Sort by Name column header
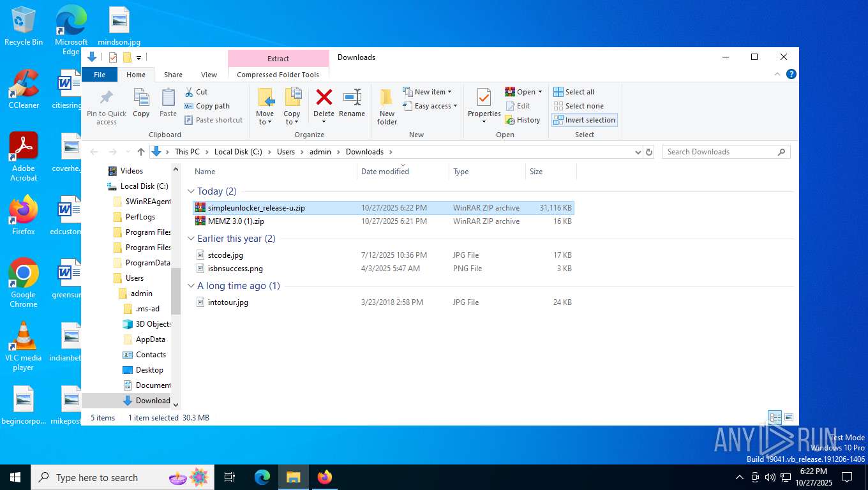The width and height of the screenshot is (868, 490). pyautogui.click(x=274, y=171)
